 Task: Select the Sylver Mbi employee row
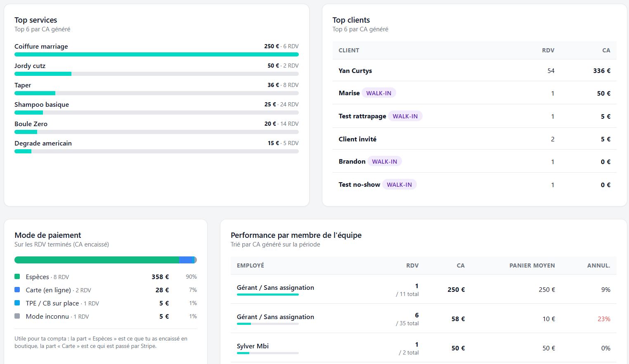click(423, 348)
